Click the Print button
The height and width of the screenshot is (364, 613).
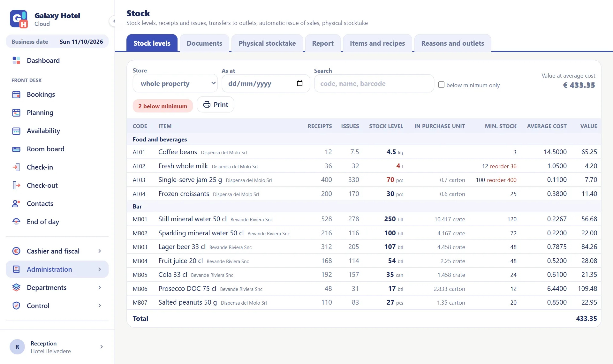[216, 104]
